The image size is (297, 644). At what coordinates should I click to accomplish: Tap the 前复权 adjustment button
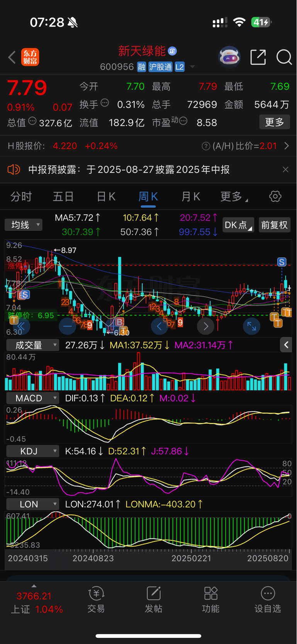pos(274,225)
